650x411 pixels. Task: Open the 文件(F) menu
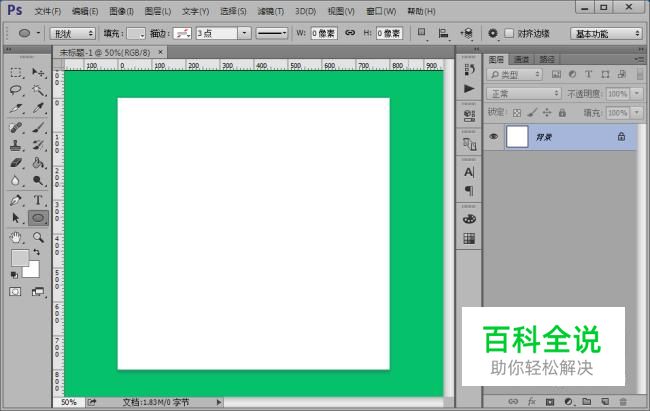[x=48, y=11]
